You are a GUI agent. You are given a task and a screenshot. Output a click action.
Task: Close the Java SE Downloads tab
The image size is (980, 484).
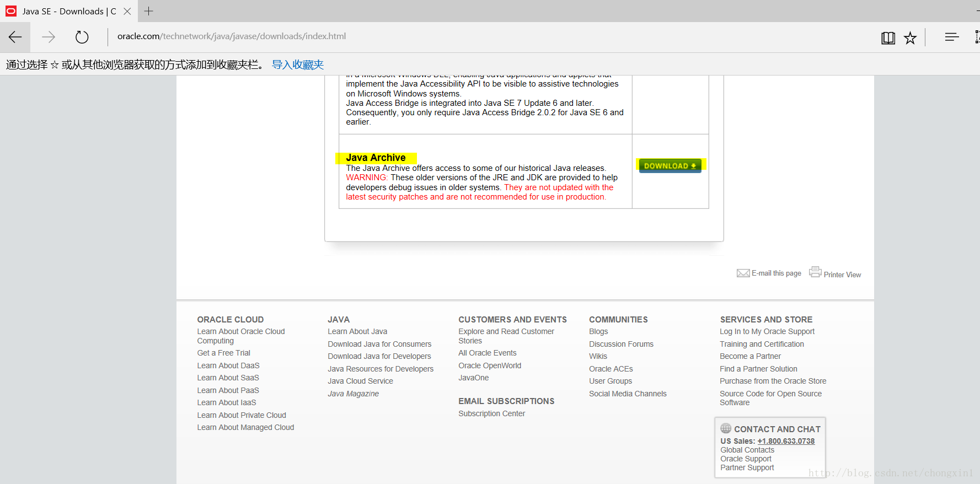pyautogui.click(x=127, y=11)
